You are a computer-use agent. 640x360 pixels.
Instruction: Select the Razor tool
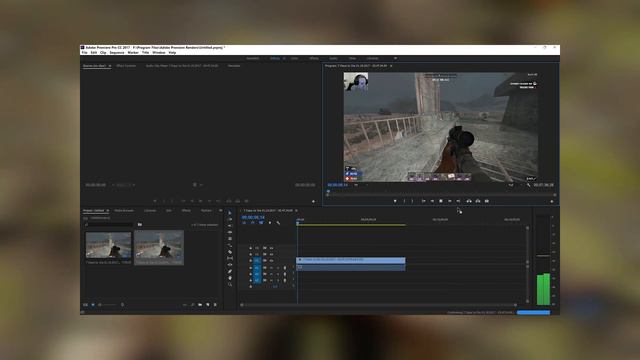230,252
